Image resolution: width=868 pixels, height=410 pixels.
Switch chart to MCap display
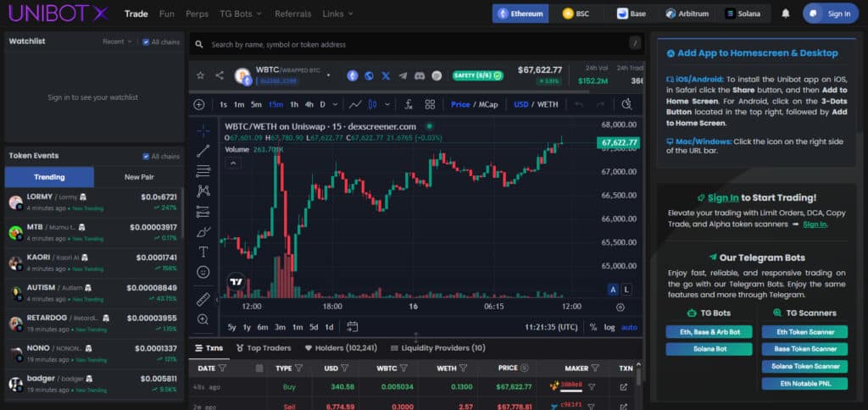[488, 104]
